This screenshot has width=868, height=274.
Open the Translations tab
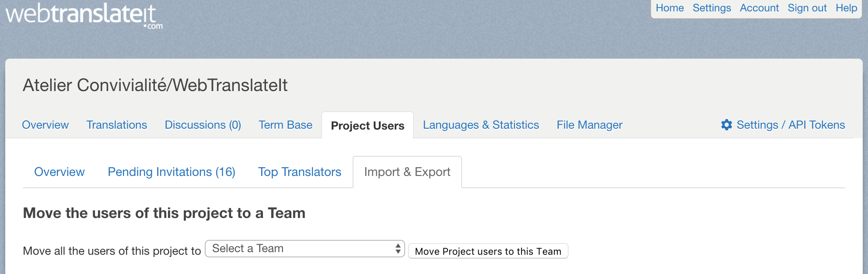[x=117, y=125]
